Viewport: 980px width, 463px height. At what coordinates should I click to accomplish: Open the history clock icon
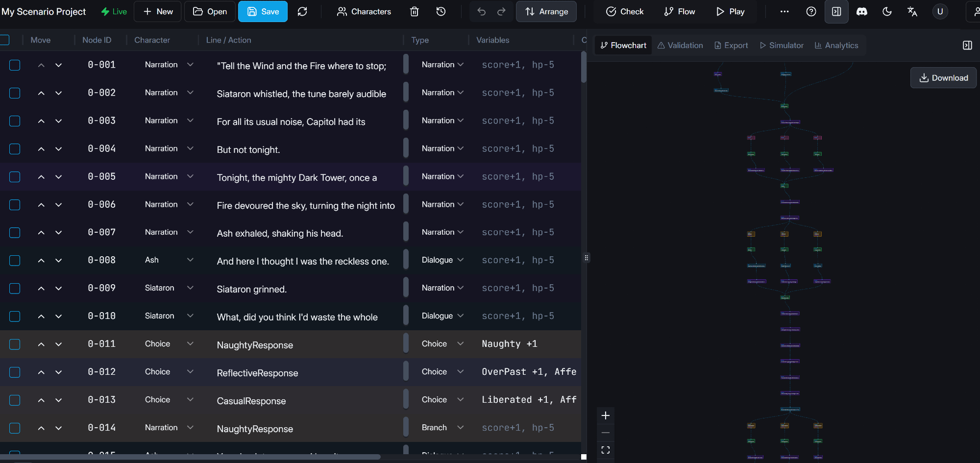click(441, 12)
